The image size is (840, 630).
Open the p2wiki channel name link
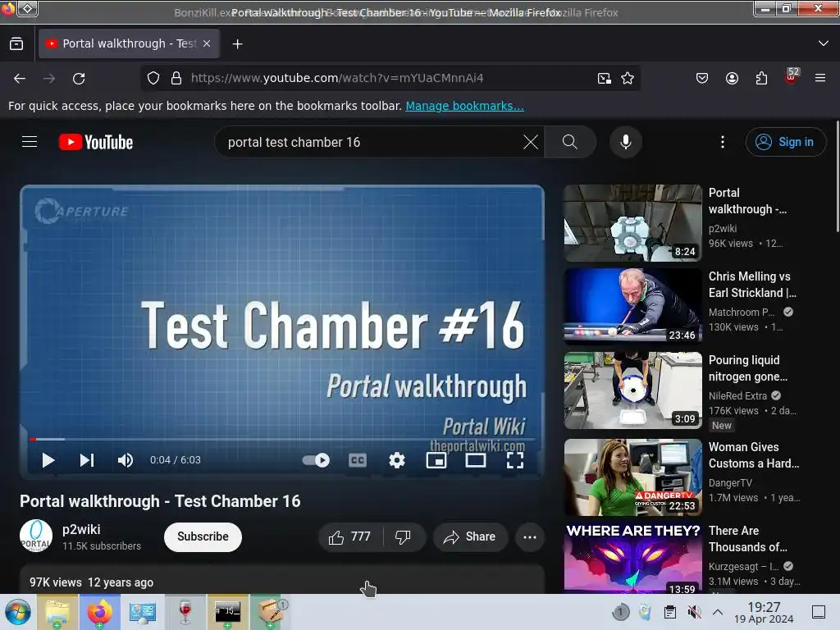point(81,529)
